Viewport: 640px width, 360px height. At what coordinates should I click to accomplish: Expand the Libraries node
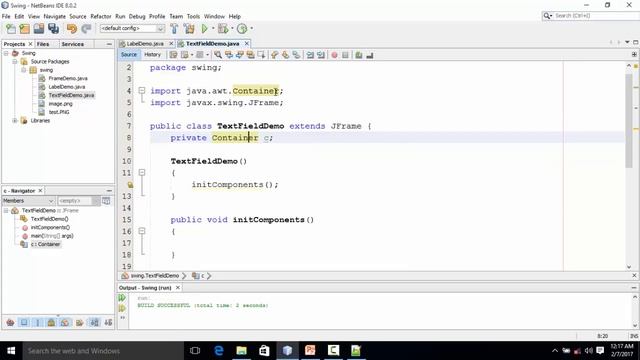tap(15, 120)
